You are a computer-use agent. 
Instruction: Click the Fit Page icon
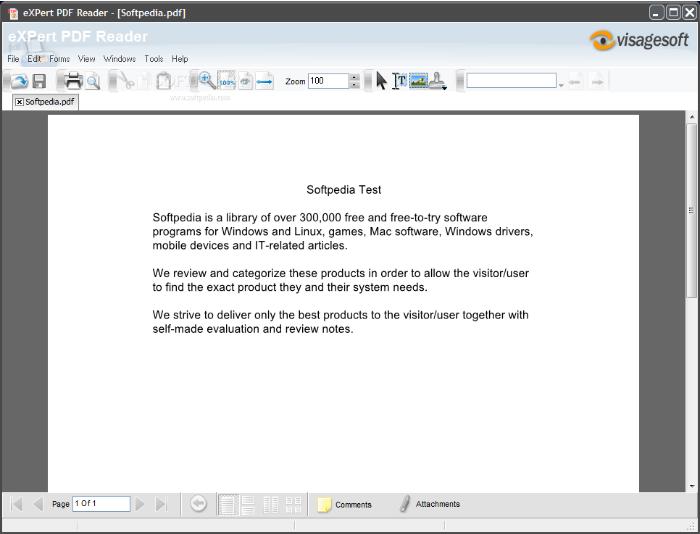(245, 81)
